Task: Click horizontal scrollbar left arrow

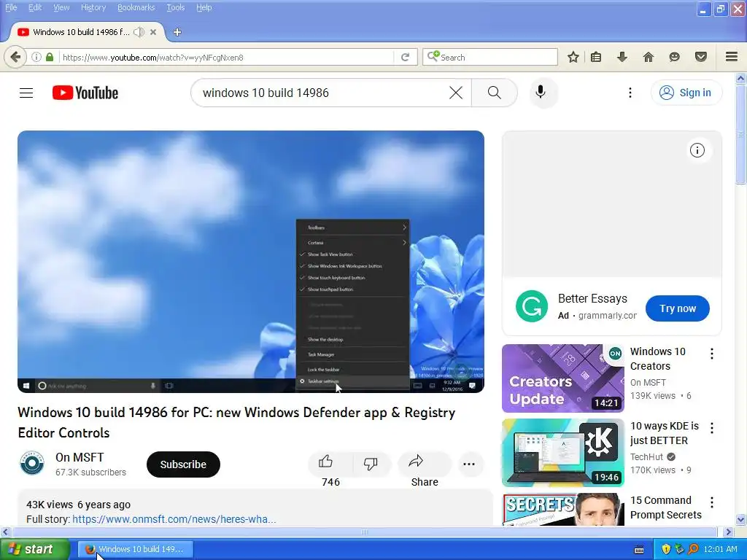Action: click(6, 532)
